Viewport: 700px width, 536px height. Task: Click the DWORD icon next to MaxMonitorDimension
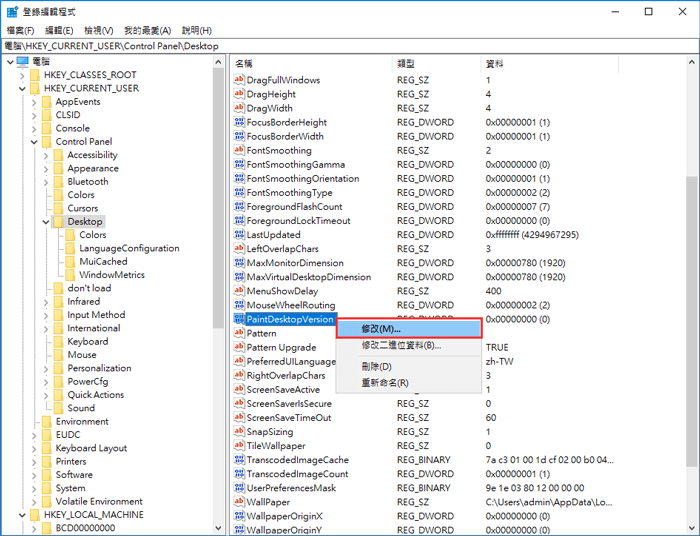tap(239, 263)
